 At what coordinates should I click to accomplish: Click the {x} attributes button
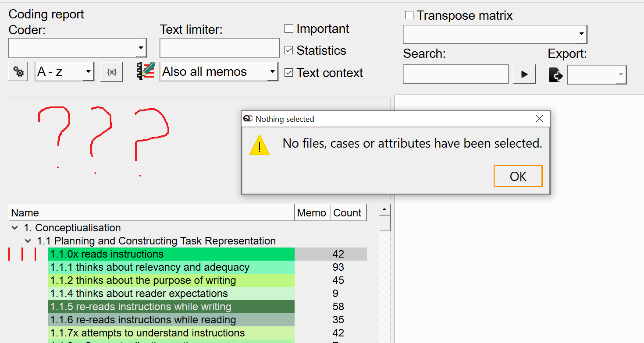click(111, 72)
